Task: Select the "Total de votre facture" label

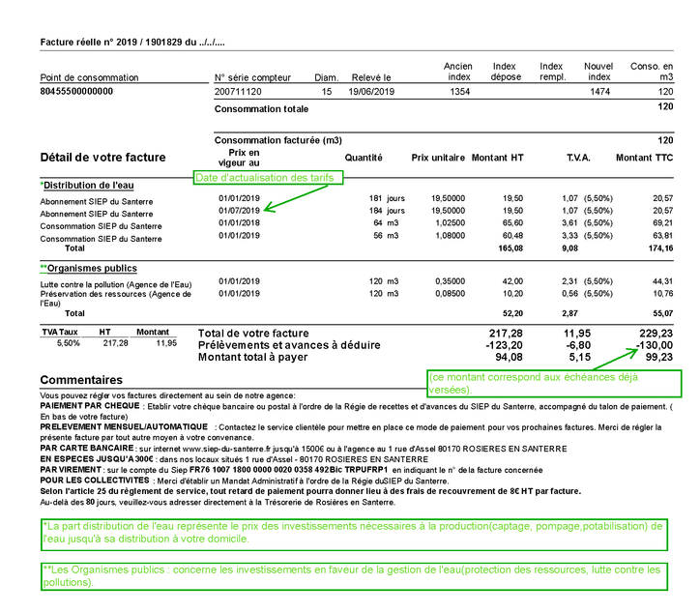Action: [x=253, y=333]
